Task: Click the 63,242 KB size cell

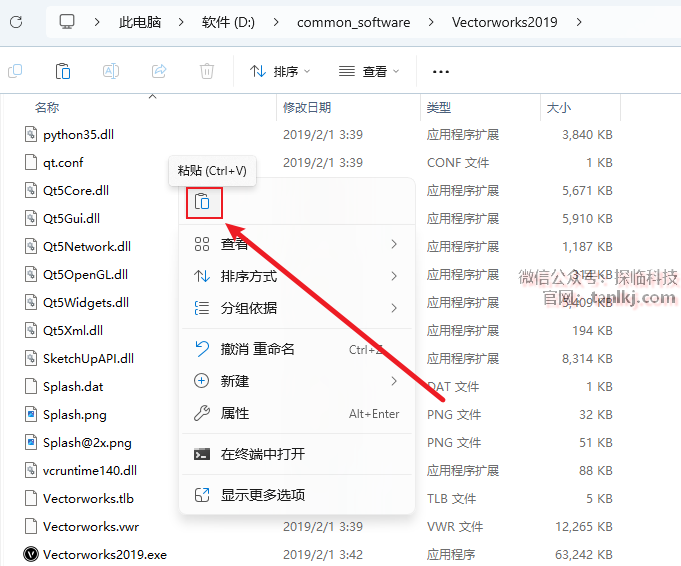Action: [x=584, y=555]
